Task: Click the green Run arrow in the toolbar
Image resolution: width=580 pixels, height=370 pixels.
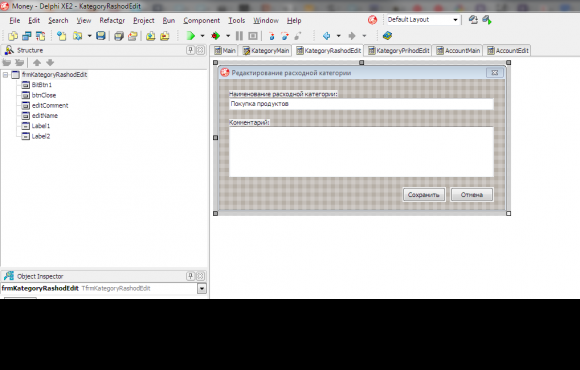Action: (x=190, y=36)
